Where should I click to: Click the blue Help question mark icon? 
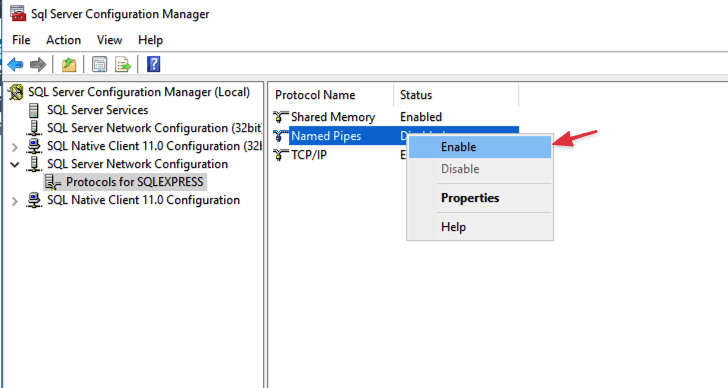pos(154,64)
